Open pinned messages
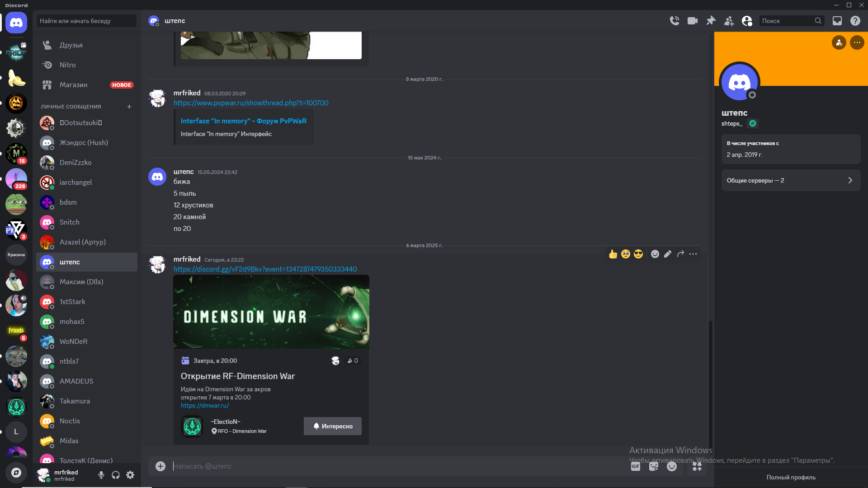The height and width of the screenshot is (488, 868). point(711,21)
